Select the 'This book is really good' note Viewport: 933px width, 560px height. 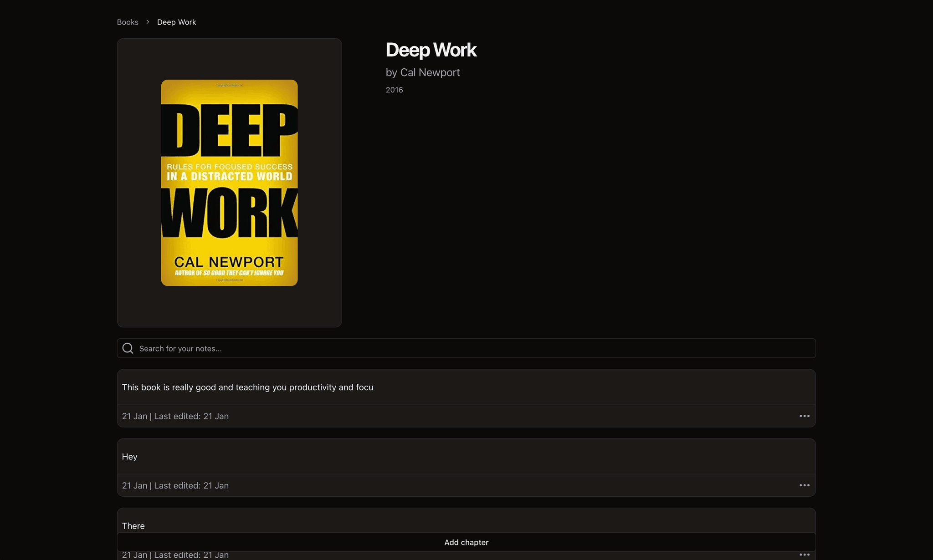(247, 387)
